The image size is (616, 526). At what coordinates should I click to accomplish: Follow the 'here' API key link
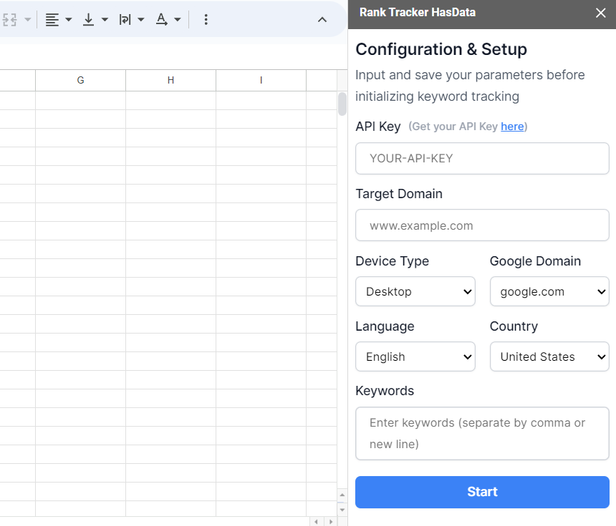coord(512,127)
